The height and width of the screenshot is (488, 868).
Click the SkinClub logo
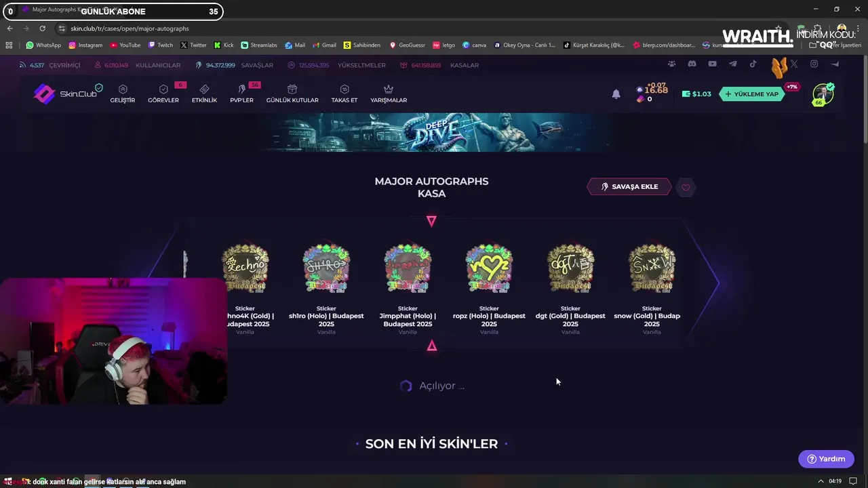tap(66, 94)
